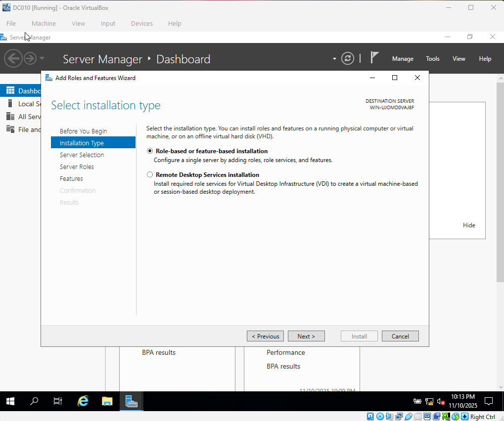Select Remote Desktop Services installation

150,174
